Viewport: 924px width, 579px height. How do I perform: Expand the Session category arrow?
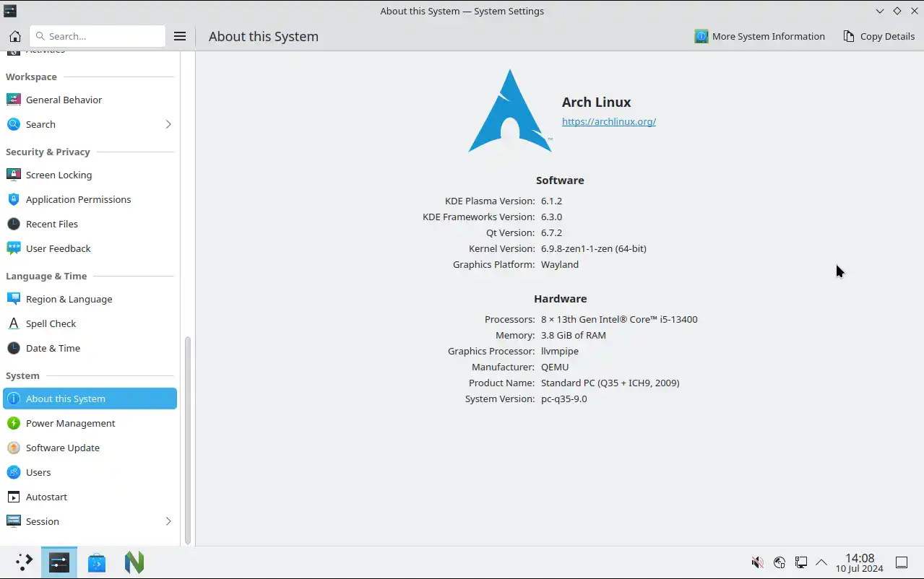pyautogui.click(x=168, y=521)
